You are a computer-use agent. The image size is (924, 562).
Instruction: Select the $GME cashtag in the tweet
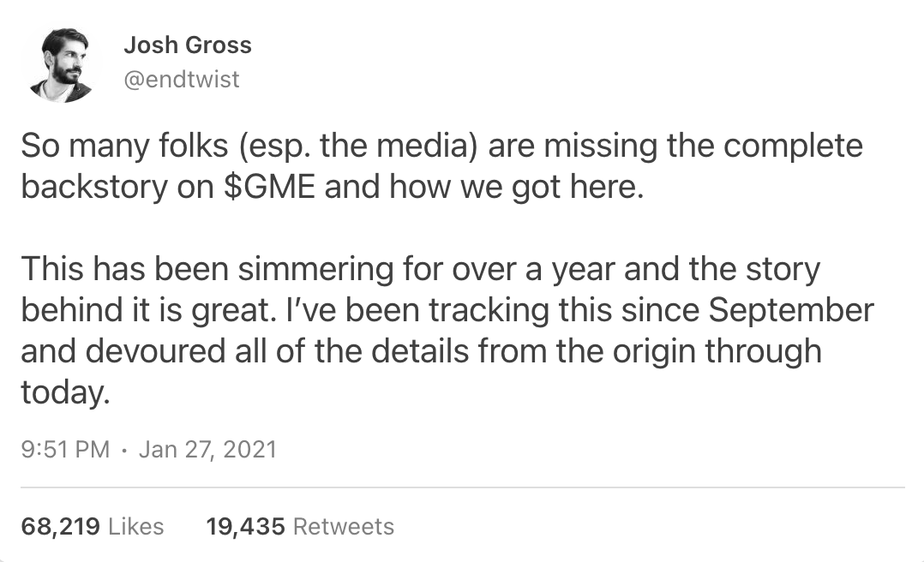(x=269, y=187)
